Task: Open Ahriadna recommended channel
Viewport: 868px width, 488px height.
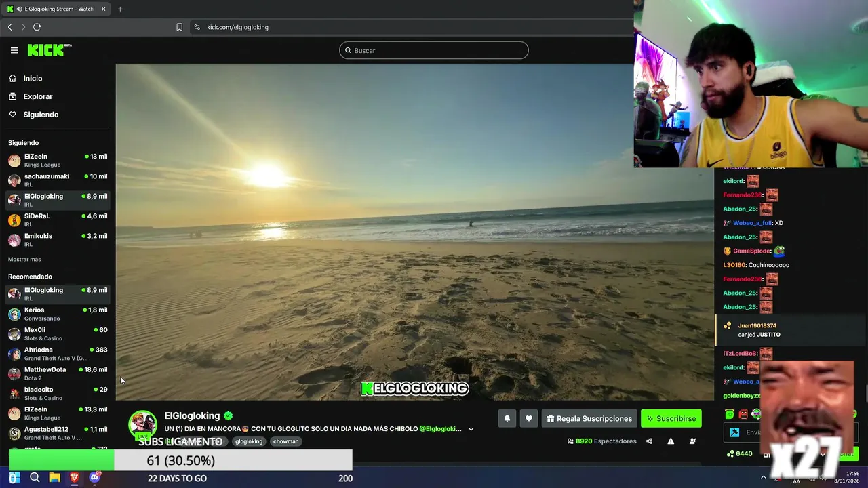Action: click(58, 353)
